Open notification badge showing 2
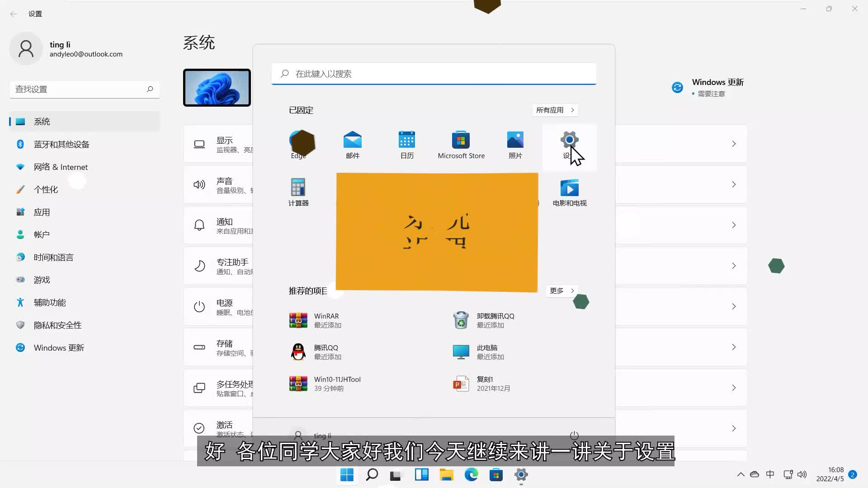This screenshot has height=488, width=868. (853, 474)
